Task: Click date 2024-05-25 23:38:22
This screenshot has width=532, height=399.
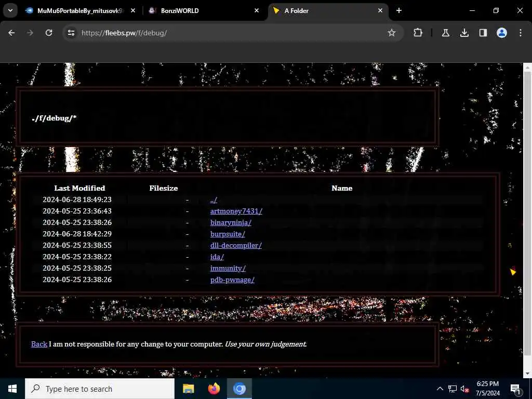Action: [77, 257]
